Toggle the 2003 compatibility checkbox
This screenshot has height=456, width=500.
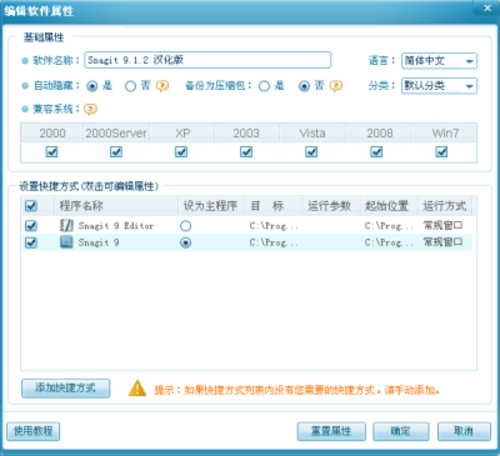pyautogui.click(x=246, y=152)
